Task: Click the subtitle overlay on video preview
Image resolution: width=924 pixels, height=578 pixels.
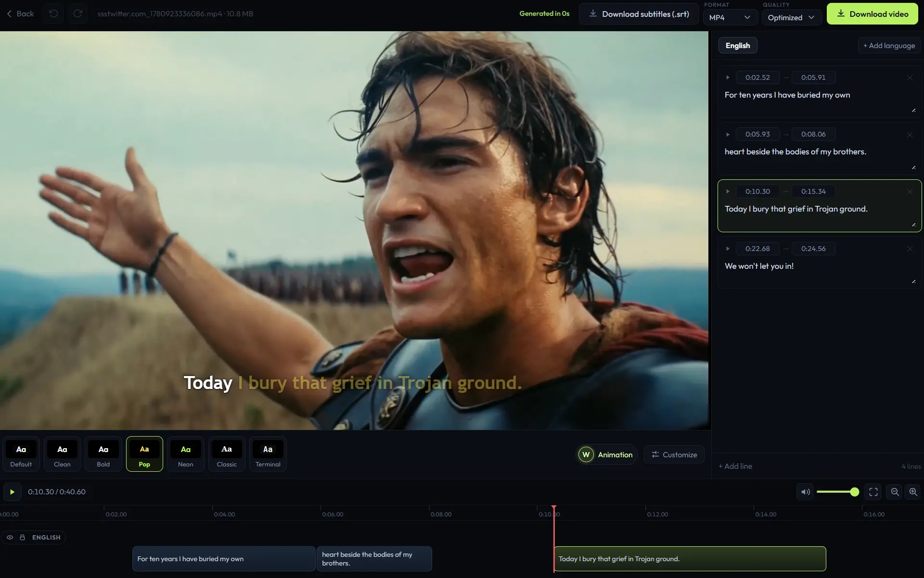Action: click(353, 383)
